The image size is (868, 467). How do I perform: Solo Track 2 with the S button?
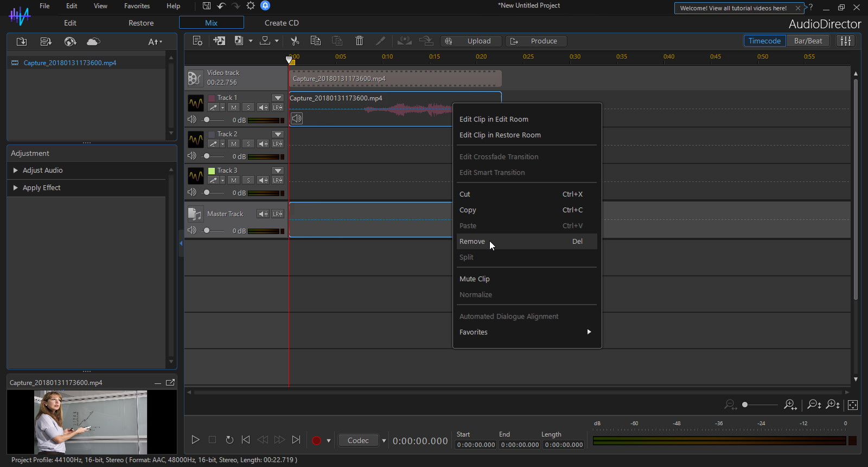(248, 144)
